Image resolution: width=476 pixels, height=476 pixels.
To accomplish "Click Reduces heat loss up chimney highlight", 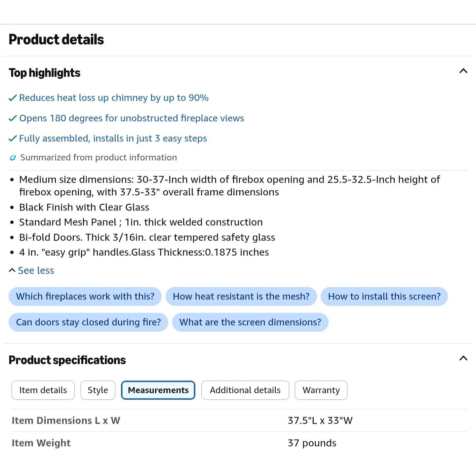I will click(114, 98).
